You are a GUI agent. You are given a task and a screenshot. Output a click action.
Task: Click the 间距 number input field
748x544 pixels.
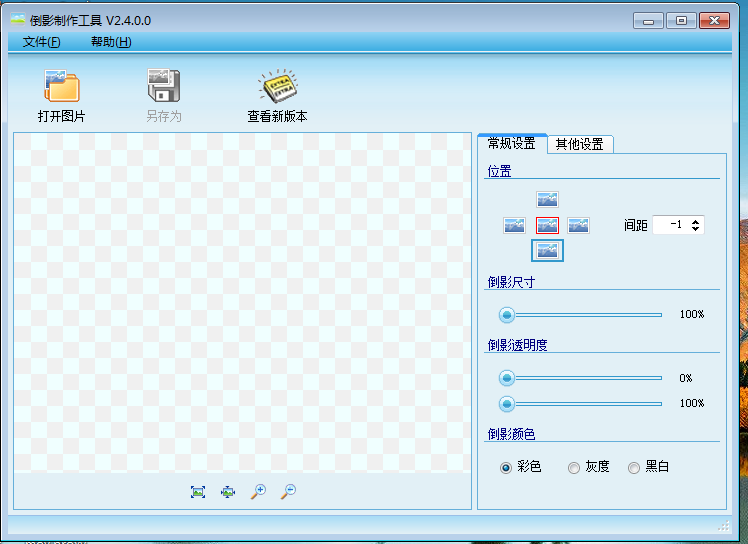670,226
